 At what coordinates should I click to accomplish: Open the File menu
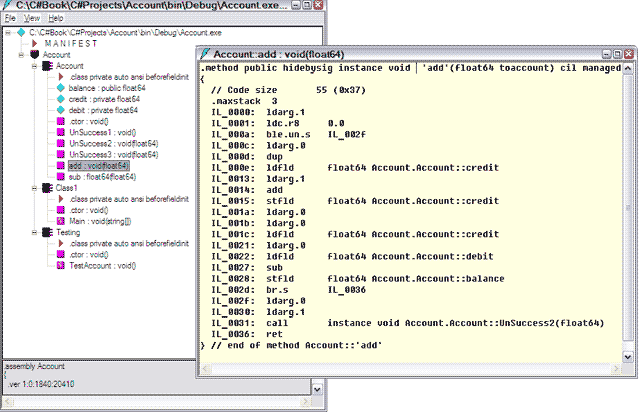10,19
